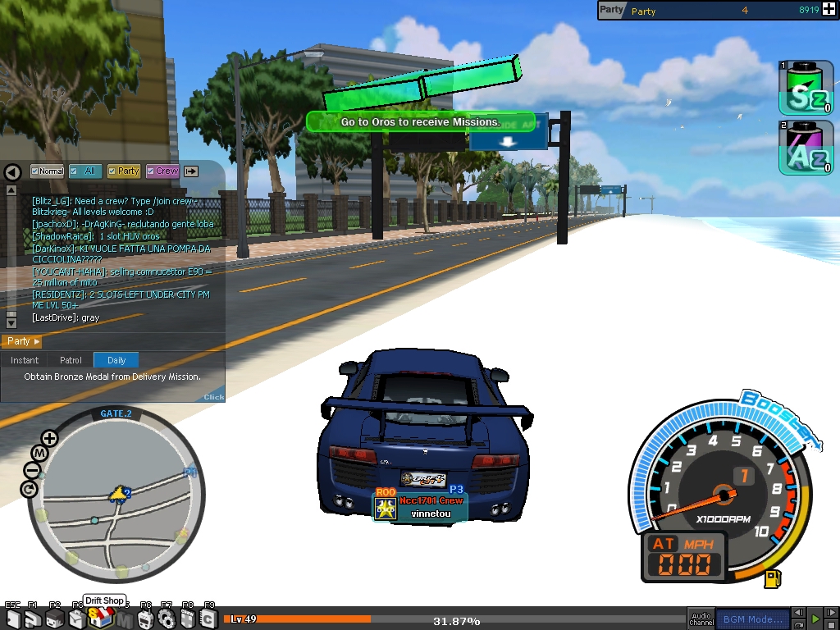Open the F6 walkie-talkie icon

click(146, 620)
